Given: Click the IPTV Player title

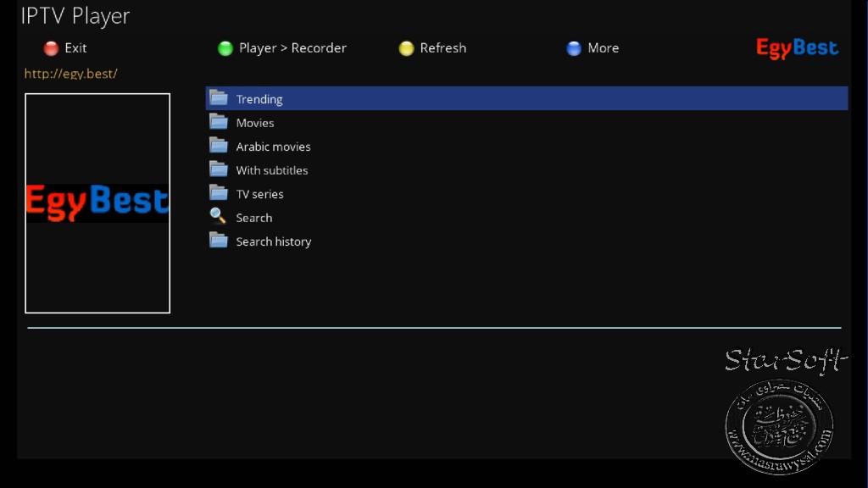Looking at the screenshot, I should click(75, 16).
